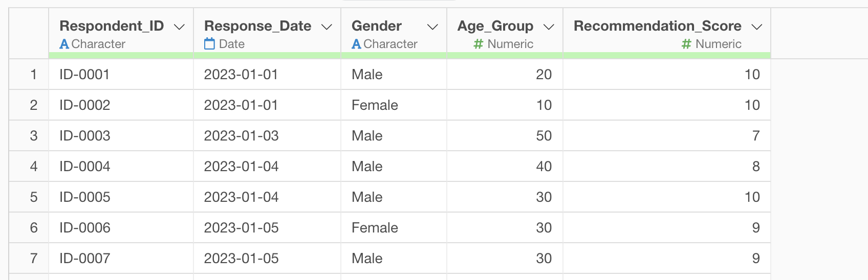Select row number 4

(34, 167)
